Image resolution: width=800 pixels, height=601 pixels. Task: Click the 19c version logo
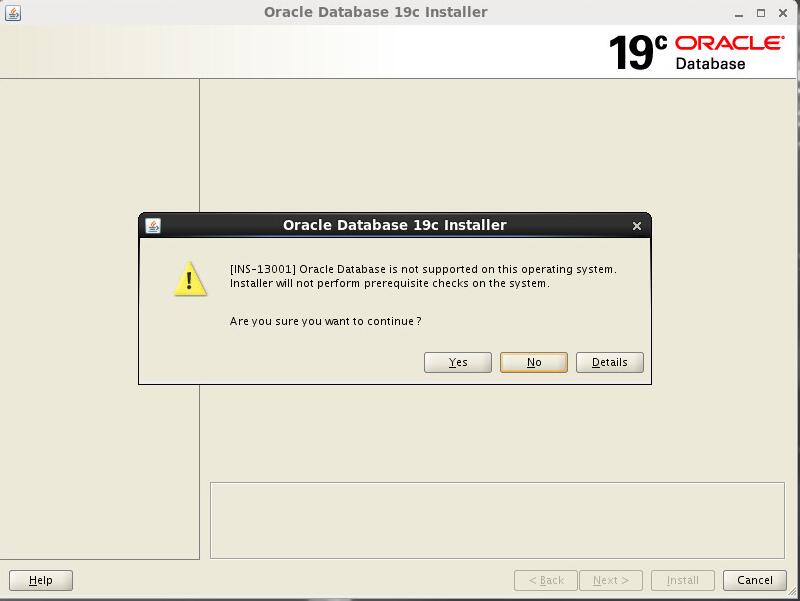point(637,52)
